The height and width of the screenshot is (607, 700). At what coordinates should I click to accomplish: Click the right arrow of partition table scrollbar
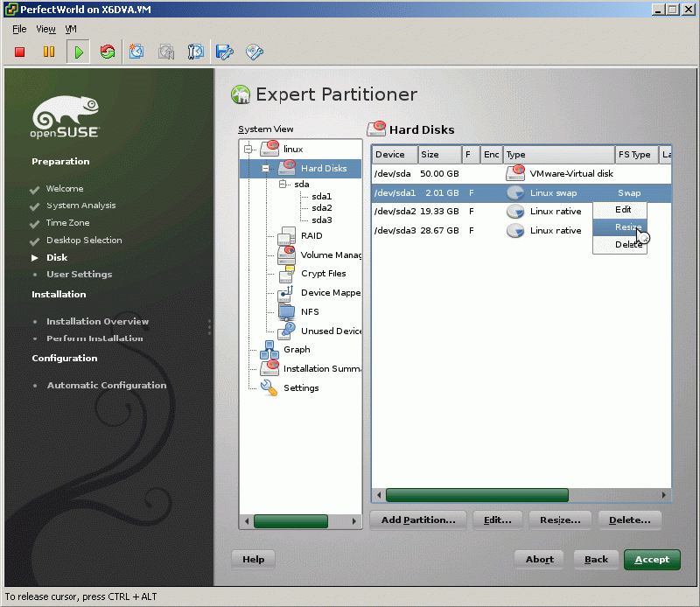[664, 495]
